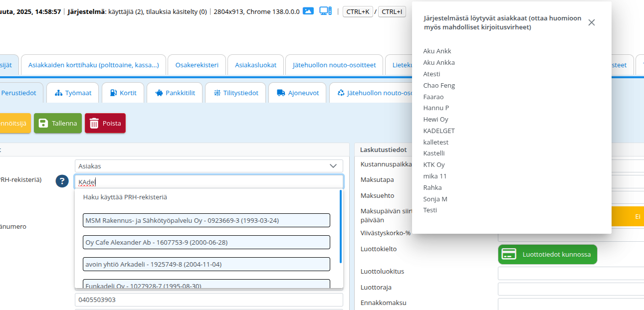
Task: Click the trash icon on Poista button
Action: [94, 124]
